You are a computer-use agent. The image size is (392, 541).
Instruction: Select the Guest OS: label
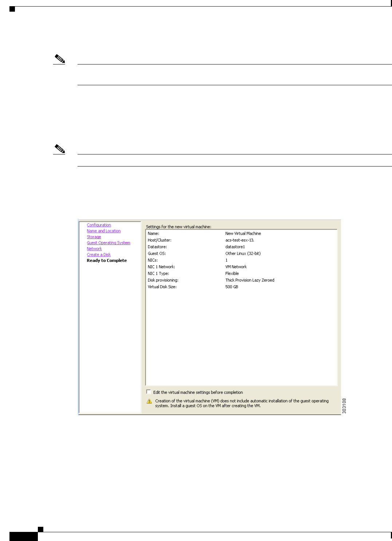tap(157, 254)
